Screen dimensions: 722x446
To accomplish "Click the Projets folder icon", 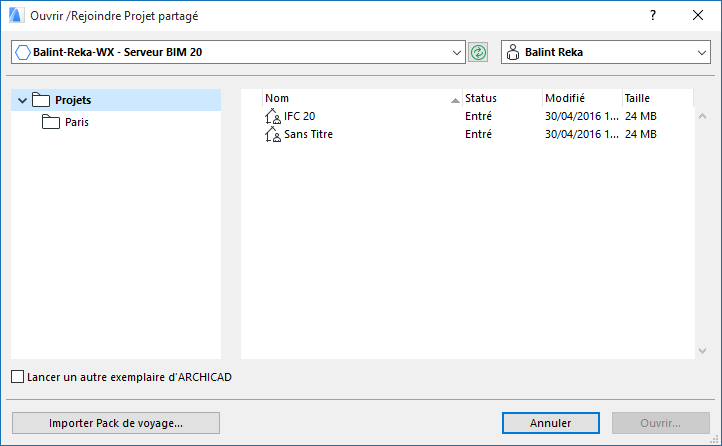I will coord(41,100).
